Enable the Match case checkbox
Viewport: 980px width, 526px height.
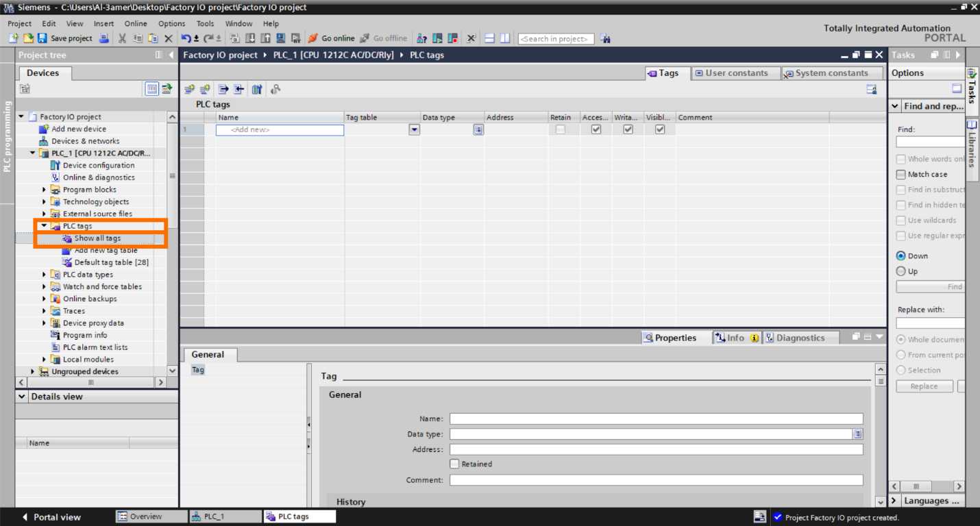coord(901,175)
